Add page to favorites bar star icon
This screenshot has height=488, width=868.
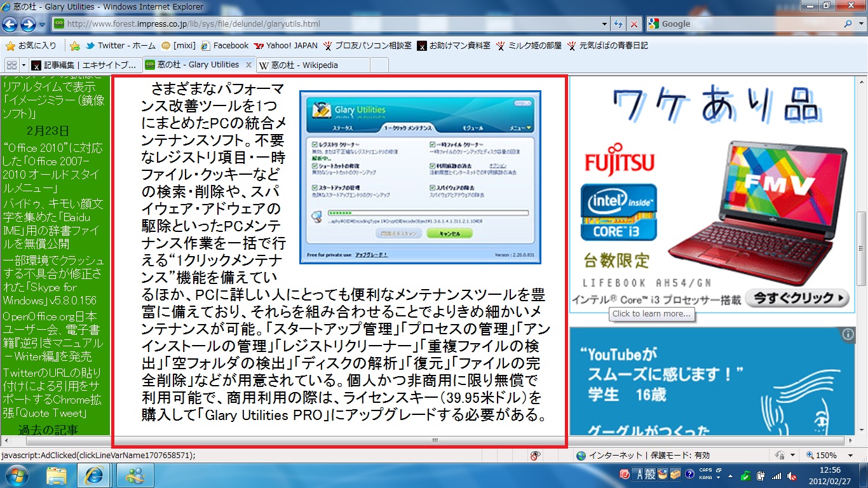pyautogui.click(x=75, y=46)
